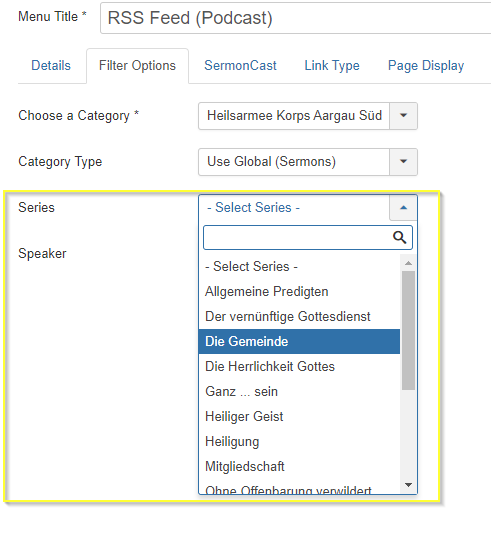Open the Page Display tab
Image resolution: width=491 pixels, height=538 pixels.
click(x=426, y=66)
